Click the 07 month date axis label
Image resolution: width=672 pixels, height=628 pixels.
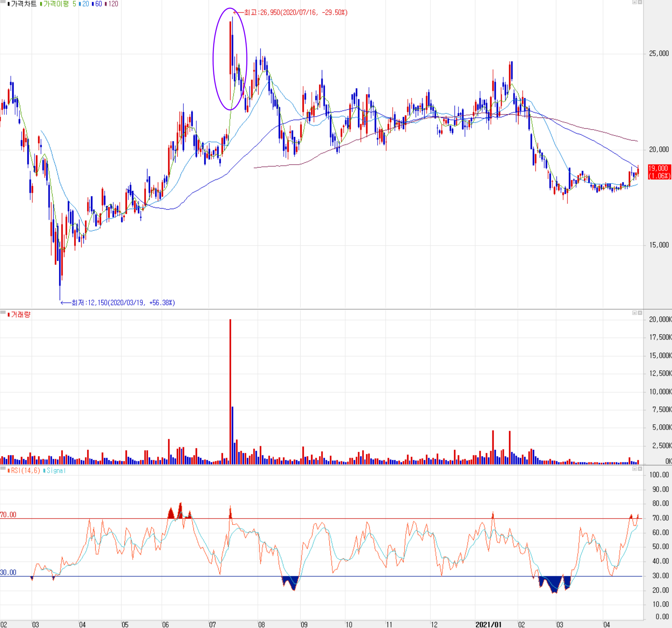212,624
